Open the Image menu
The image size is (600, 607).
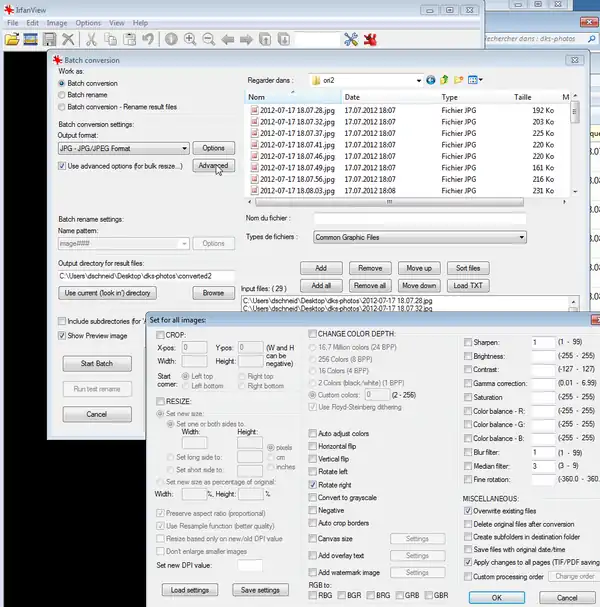pyautogui.click(x=57, y=22)
